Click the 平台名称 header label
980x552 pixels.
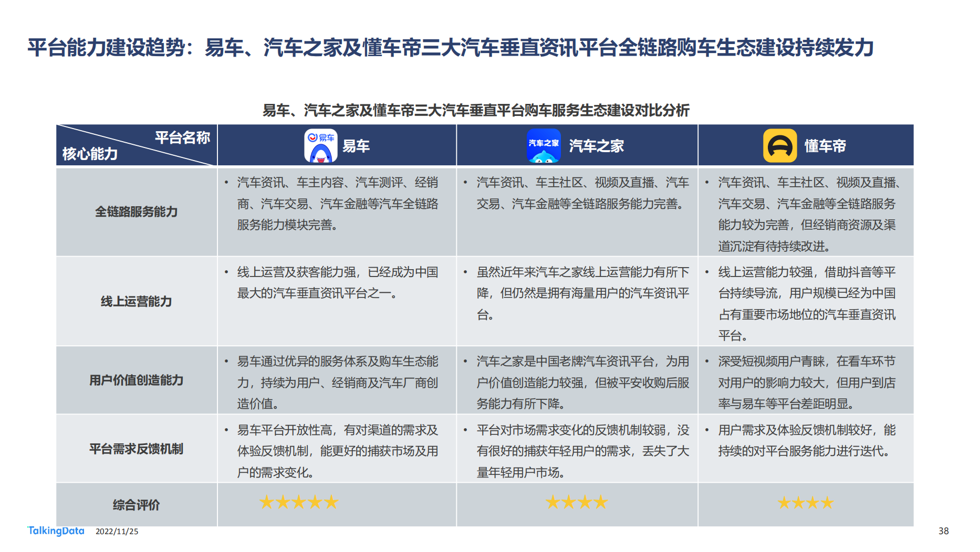(x=182, y=137)
